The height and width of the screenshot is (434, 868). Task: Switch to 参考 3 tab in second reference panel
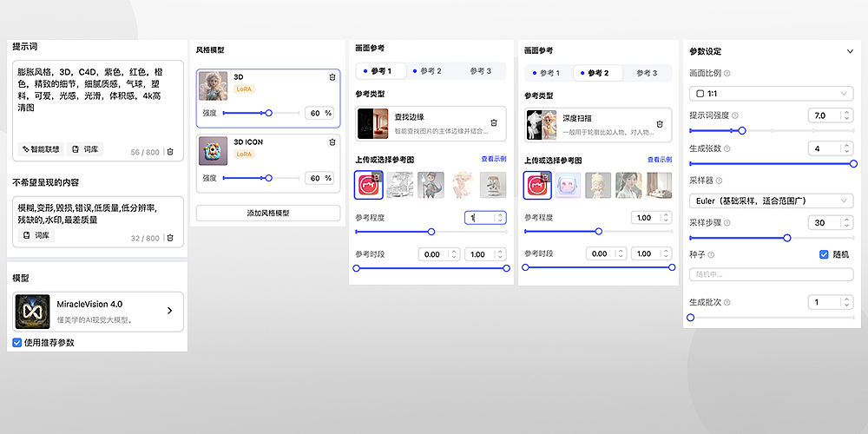[647, 73]
